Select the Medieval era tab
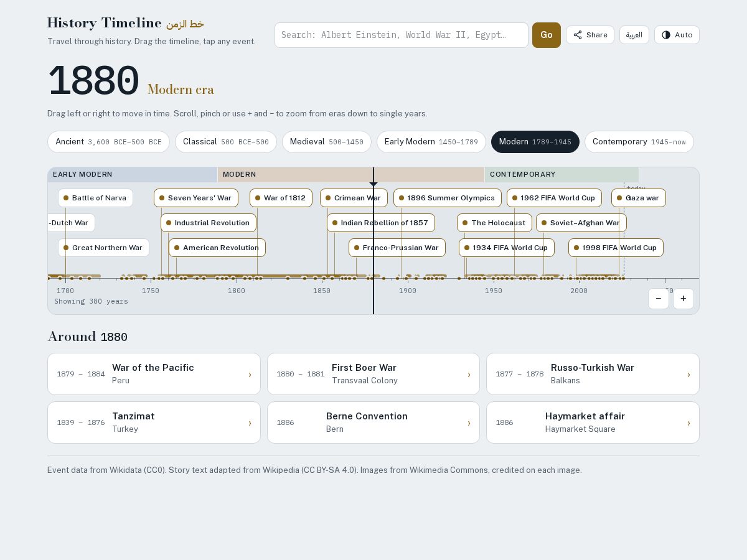Screen dimensions: 747x560 tap(327, 142)
